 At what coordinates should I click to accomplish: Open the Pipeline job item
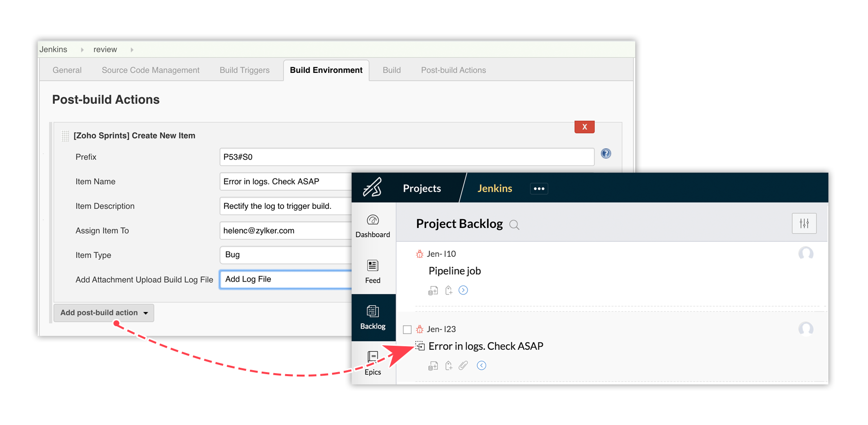point(455,271)
